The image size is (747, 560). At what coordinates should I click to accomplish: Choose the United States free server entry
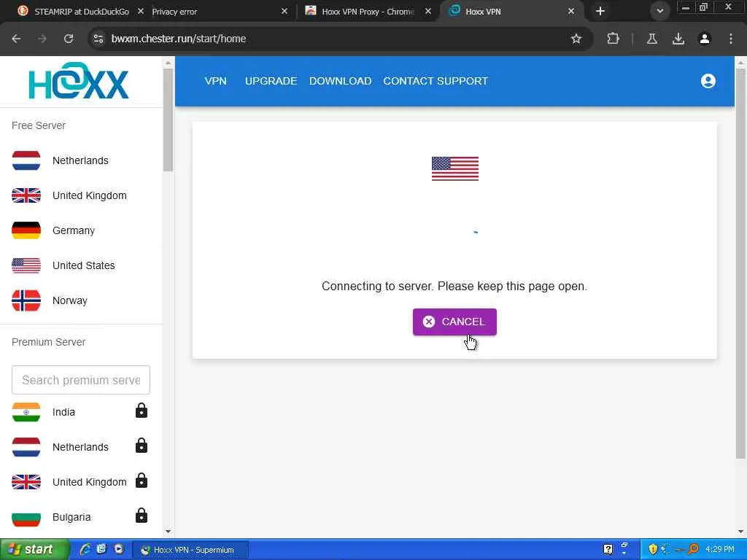click(81, 265)
